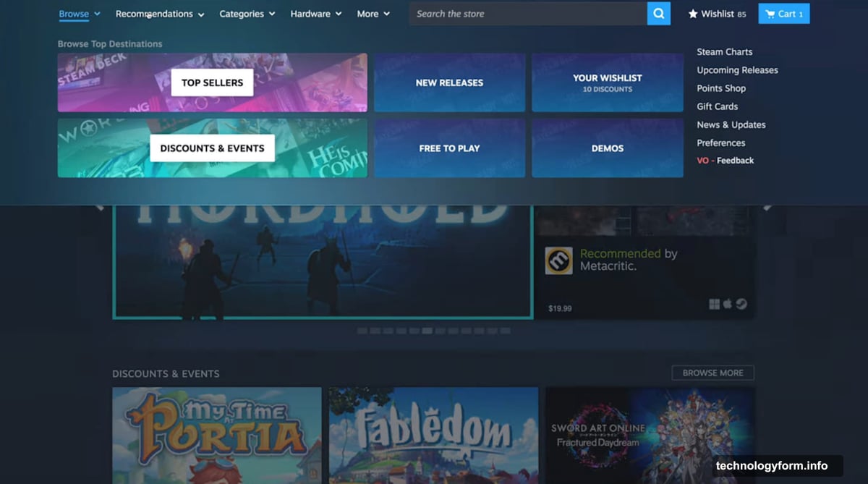The image size is (868, 484).
Task: Open the My Time at Portia card
Action: coord(217,436)
